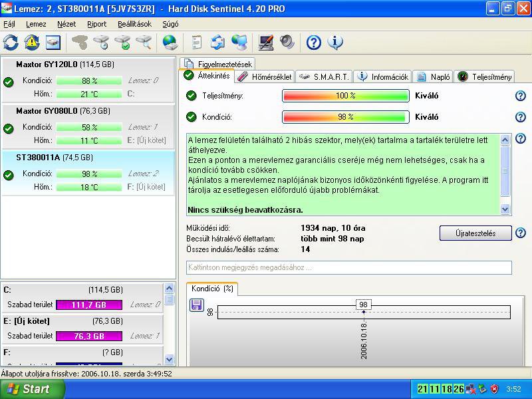
Task: Click the speaker sound toolbar icon
Action: (x=287, y=43)
